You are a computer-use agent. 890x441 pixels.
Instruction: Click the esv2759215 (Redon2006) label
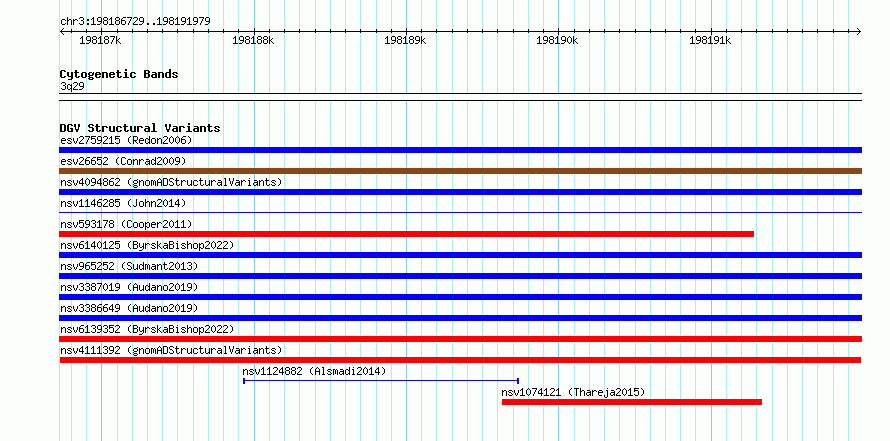(126, 140)
